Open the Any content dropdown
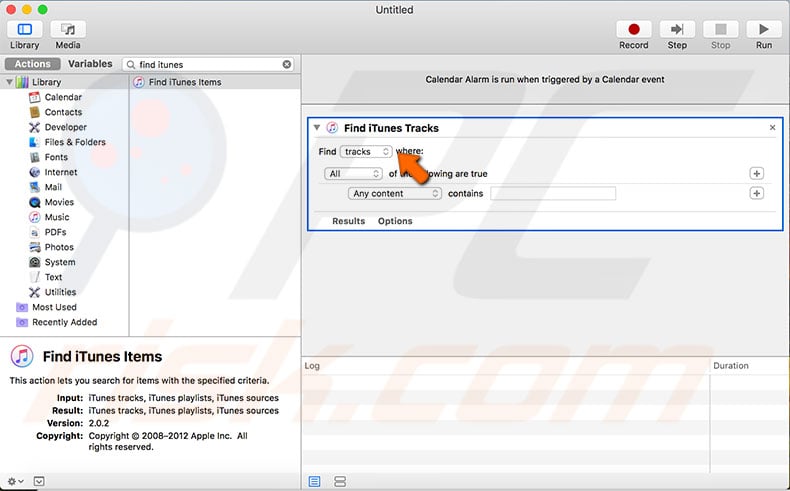Viewport: 790px width, 491px height. [394, 194]
